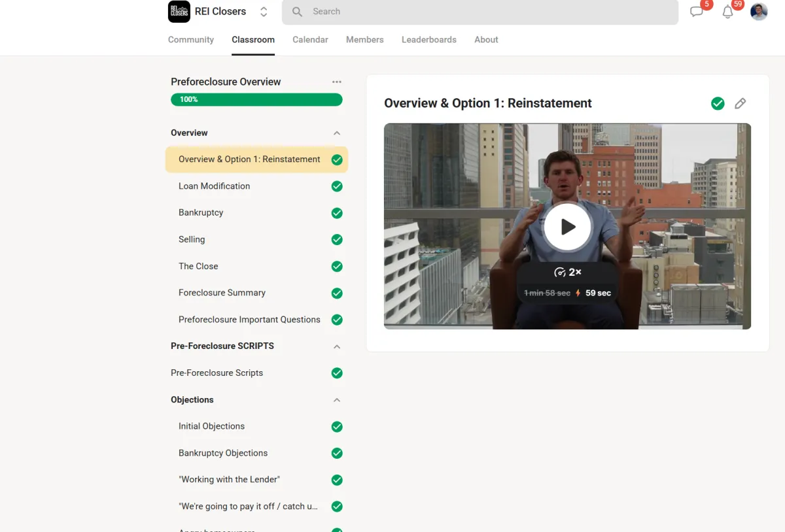Open chat messages icon

(697, 12)
